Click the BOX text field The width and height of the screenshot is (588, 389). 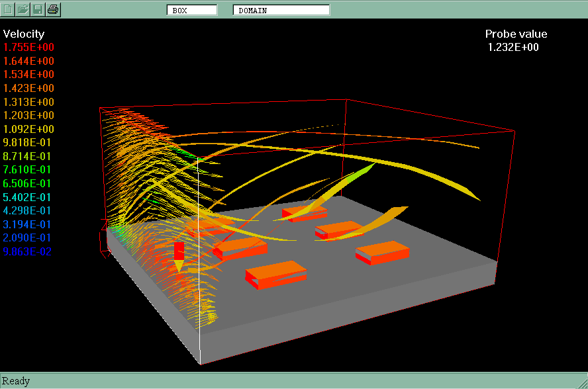tap(191, 10)
